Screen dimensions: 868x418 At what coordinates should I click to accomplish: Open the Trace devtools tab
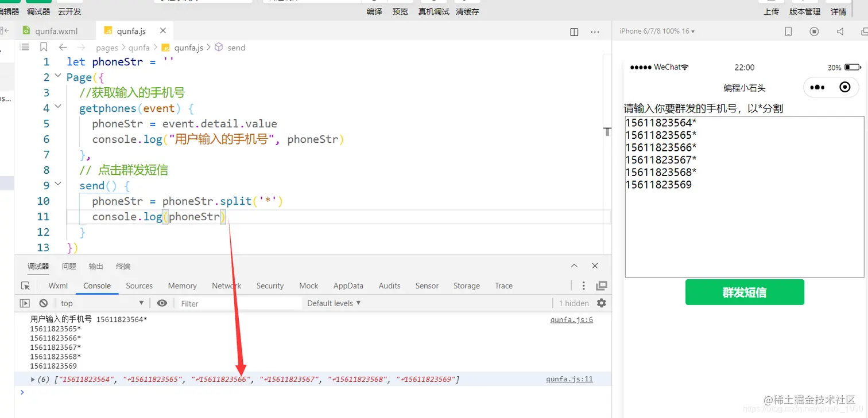(504, 286)
